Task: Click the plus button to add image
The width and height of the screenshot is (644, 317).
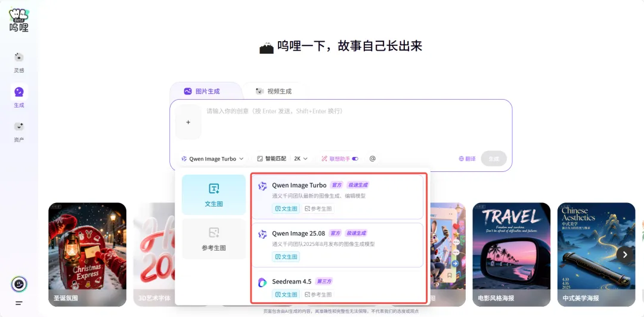Action: tap(188, 122)
